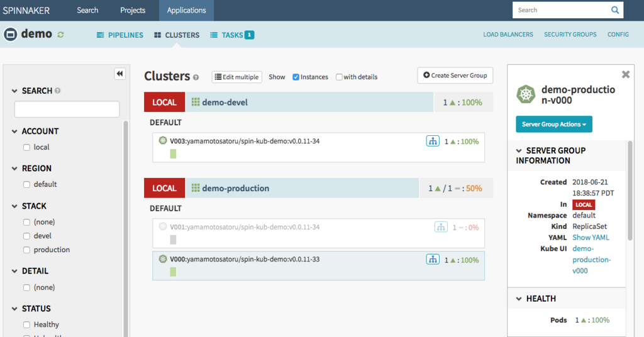Viewport: 644px width, 337px height.
Task: Collapse the HEALTH section in details panel
Action: coord(519,299)
